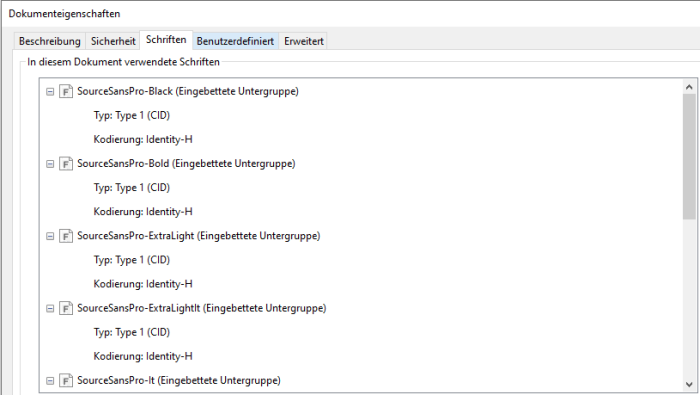Open the Benutzerdefiniert tab
700x395 pixels.
coord(235,41)
